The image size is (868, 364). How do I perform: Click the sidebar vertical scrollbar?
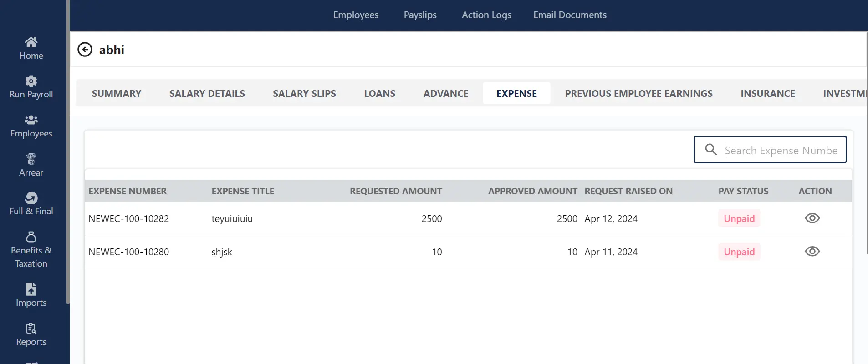click(68, 152)
